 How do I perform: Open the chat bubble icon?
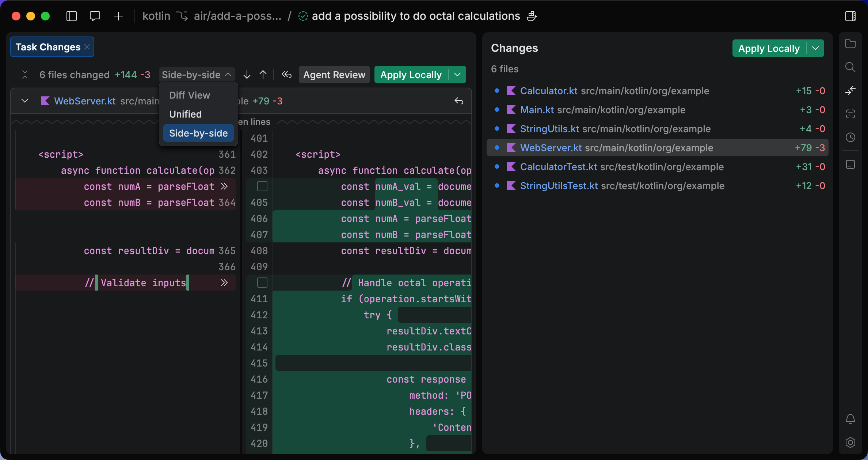tap(95, 16)
